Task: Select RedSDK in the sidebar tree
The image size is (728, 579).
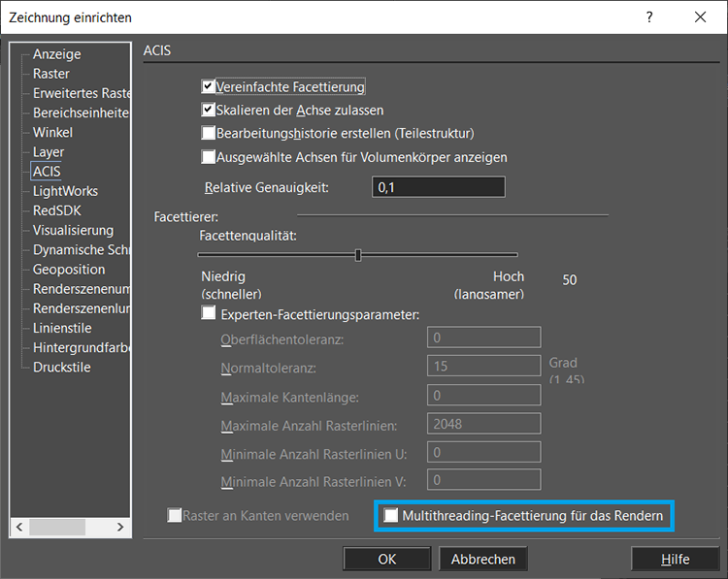Action: (x=57, y=210)
